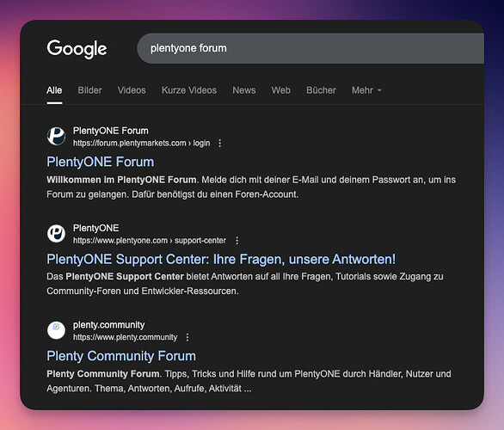Select the Kurze Videos tab
This screenshot has width=504, height=430.
point(189,90)
